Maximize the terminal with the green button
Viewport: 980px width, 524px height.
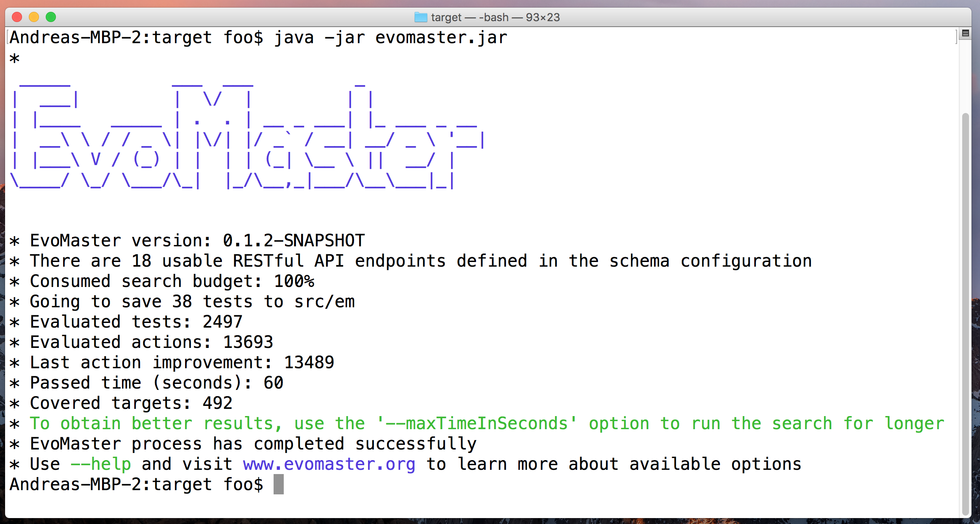(51, 17)
